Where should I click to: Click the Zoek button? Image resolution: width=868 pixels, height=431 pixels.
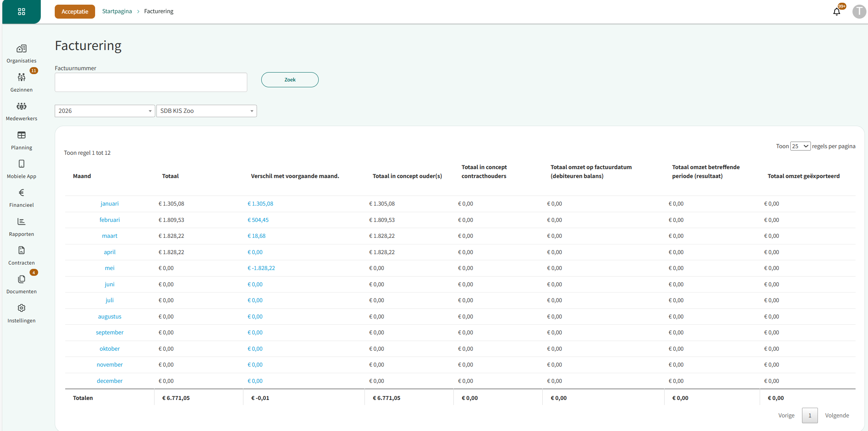coord(290,80)
